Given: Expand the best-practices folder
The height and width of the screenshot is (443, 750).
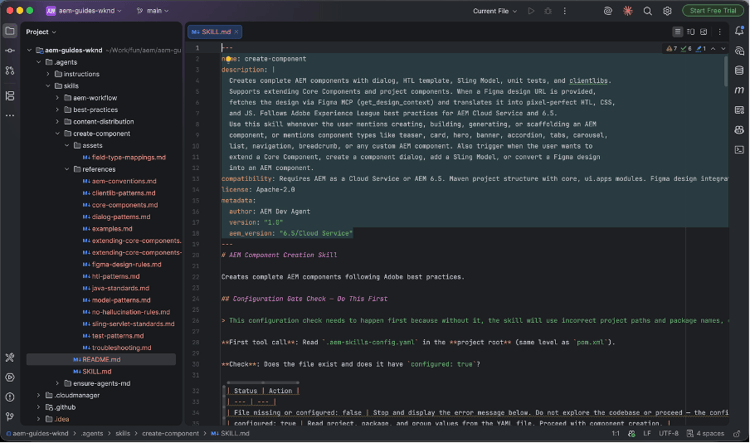Looking at the screenshot, I should click(57, 110).
